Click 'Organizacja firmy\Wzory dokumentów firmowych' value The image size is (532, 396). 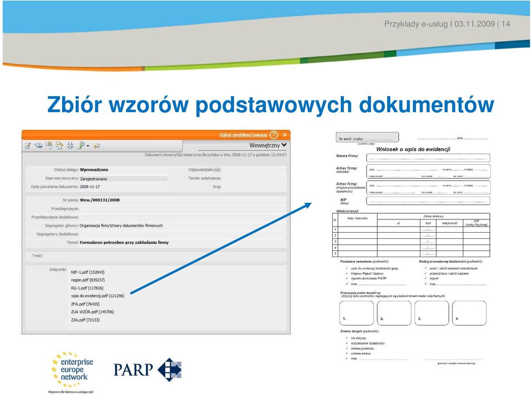tap(121, 225)
